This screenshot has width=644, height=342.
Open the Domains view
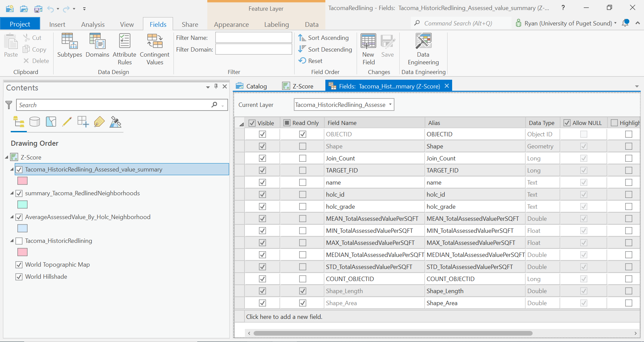point(97,46)
